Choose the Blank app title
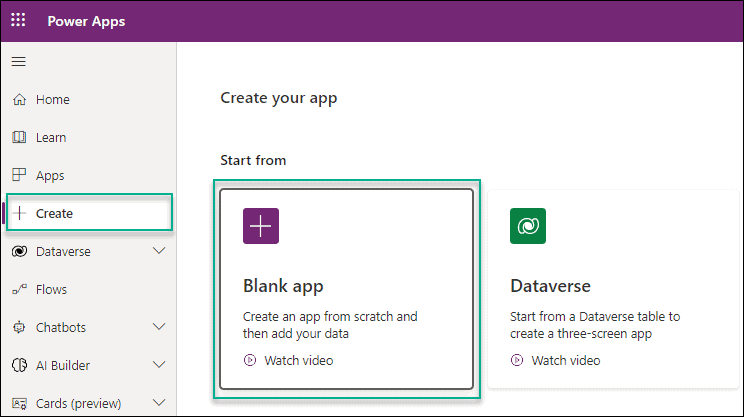The height and width of the screenshot is (417, 744). [x=283, y=287]
